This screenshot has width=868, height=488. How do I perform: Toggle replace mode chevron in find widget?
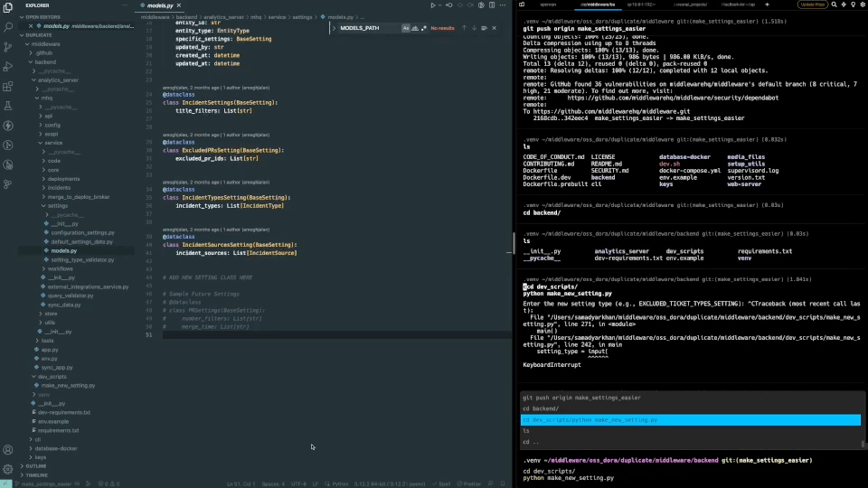pyautogui.click(x=334, y=28)
